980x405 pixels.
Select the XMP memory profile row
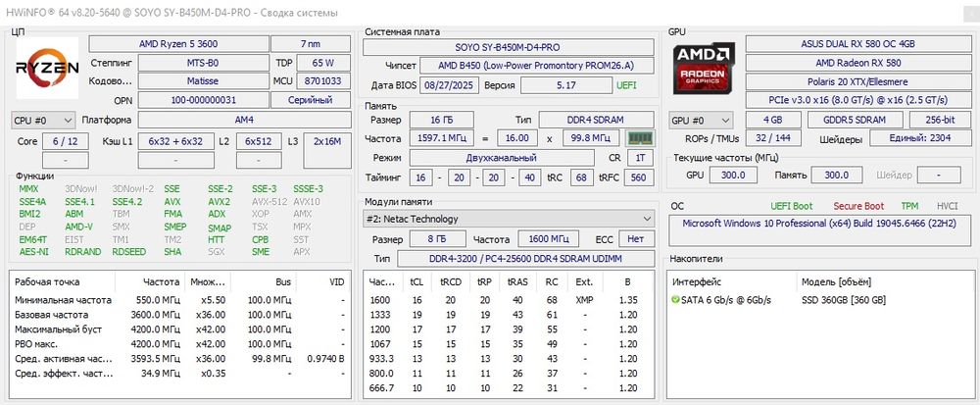pos(509,300)
